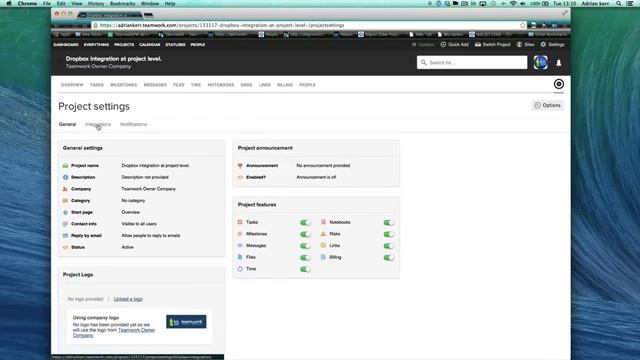
Task: Toggle the Time feature switch
Action: 305,269
